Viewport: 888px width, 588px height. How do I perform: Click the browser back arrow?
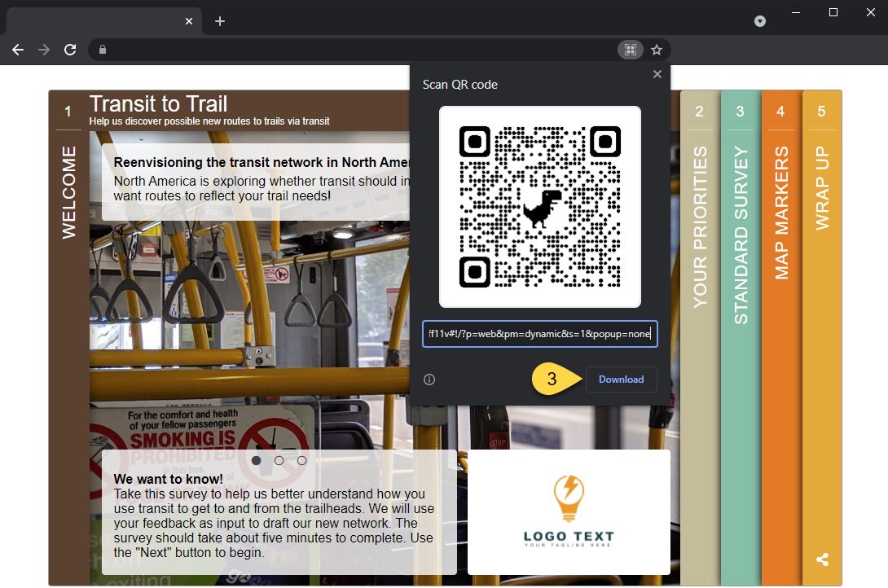(x=17, y=50)
